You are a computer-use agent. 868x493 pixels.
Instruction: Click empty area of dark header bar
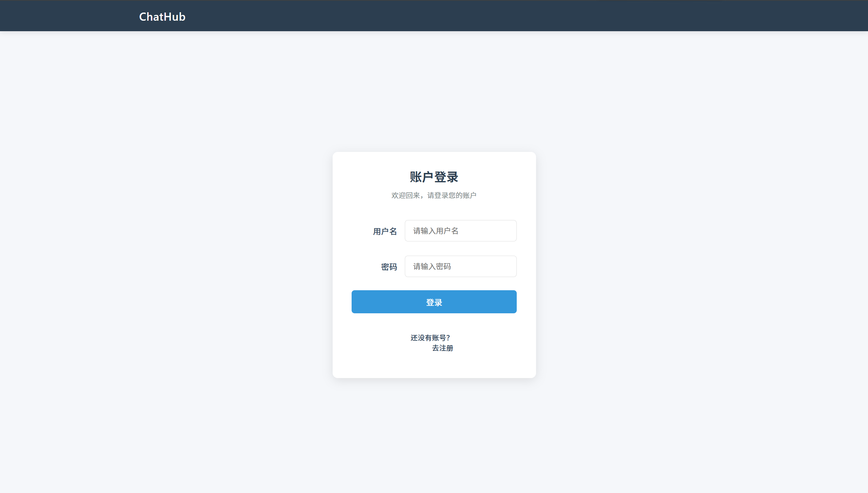[509, 16]
